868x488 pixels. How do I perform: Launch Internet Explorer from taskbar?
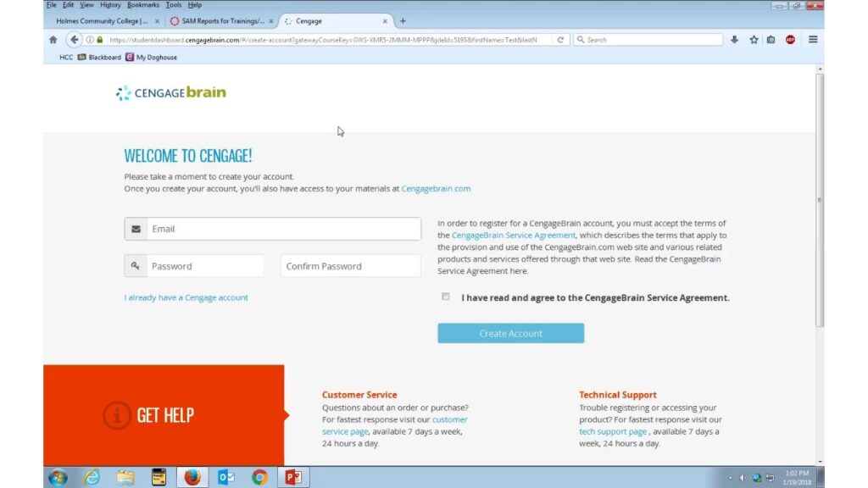point(92,477)
